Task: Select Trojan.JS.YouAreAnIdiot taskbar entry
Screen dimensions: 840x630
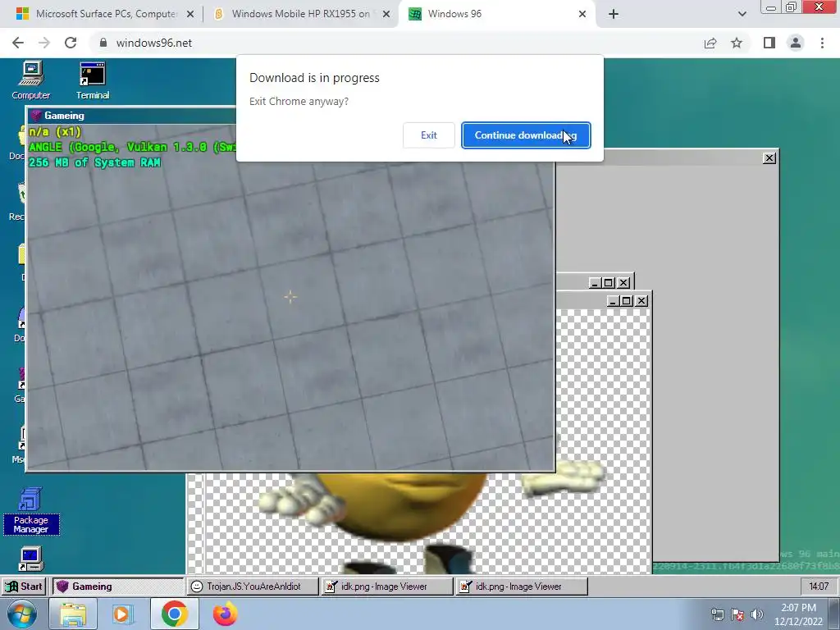Action: (x=253, y=586)
